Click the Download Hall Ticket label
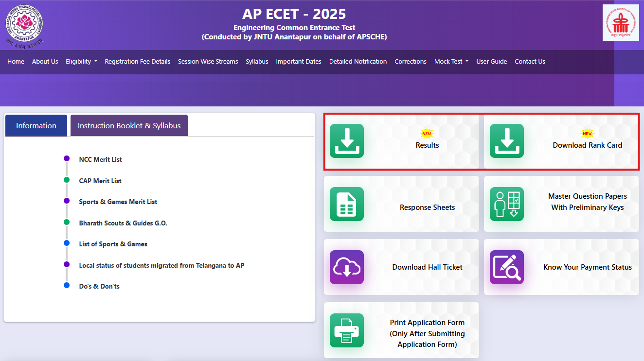The image size is (644, 361). click(x=428, y=267)
